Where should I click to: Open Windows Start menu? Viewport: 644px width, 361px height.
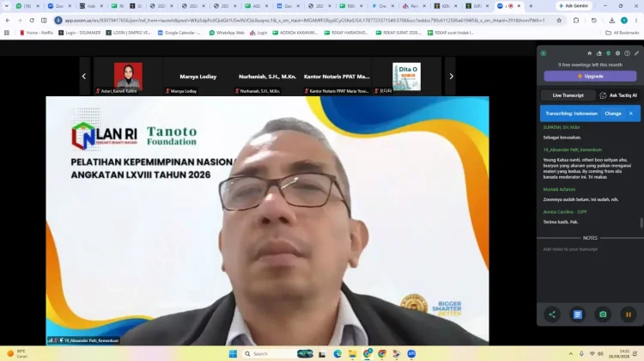(x=233, y=354)
